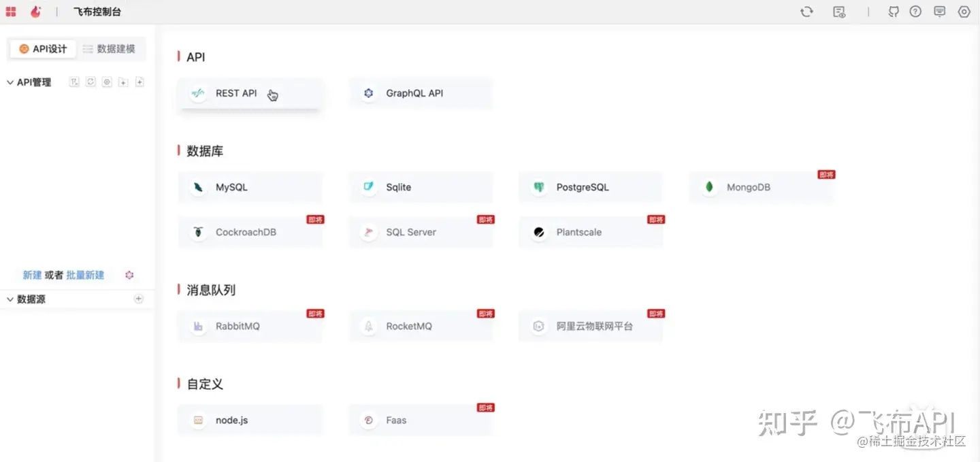980x462 pixels.
Task: Choose the 阿里云物联网平台 label text
Action: [595, 326]
